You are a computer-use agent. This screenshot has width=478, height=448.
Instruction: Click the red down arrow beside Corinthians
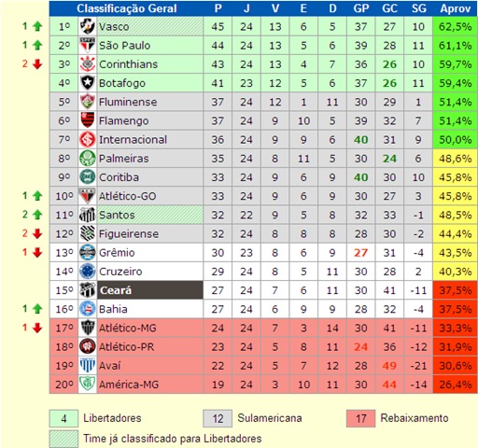pyautogui.click(x=37, y=64)
